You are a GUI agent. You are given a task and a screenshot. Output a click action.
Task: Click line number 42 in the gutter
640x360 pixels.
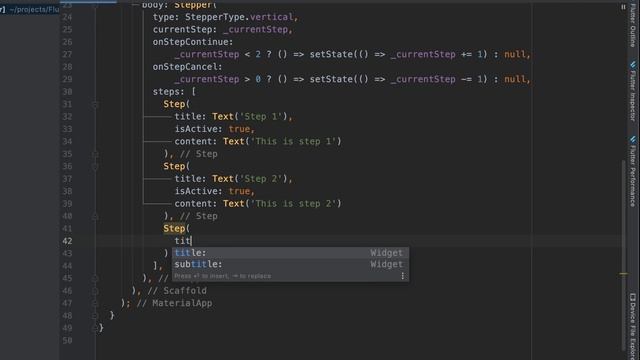pyautogui.click(x=67, y=241)
